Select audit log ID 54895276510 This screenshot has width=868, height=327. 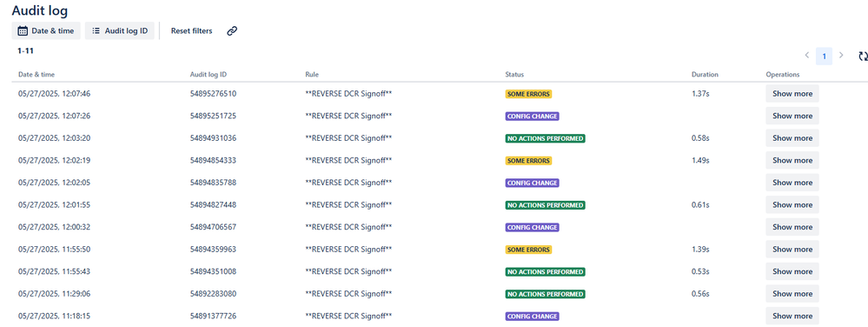point(213,94)
